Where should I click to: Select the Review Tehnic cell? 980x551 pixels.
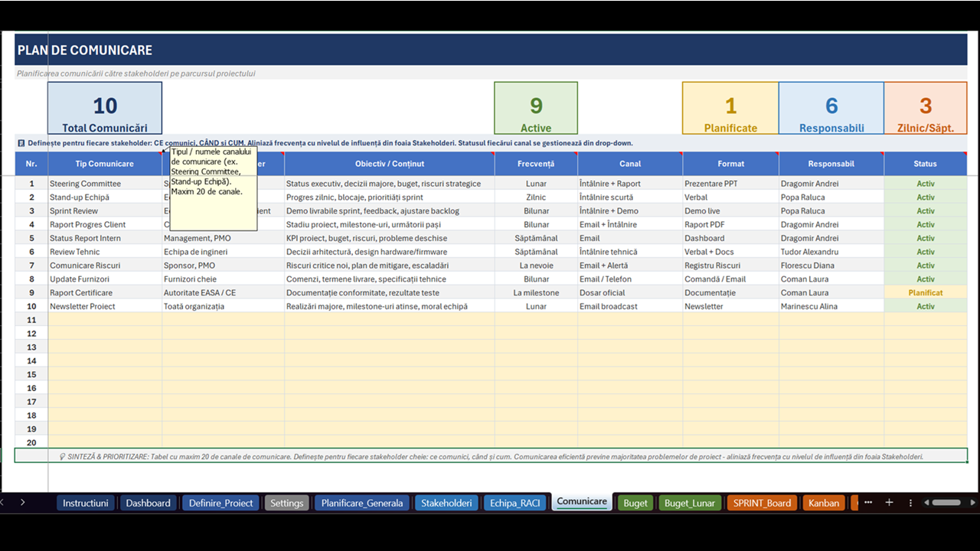(105, 252)
